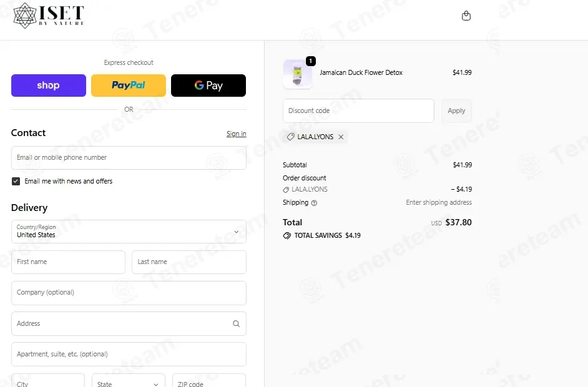Select the First name input field
Image resolution: width=588 pixels, height=387 pixels.
(68, 262)
